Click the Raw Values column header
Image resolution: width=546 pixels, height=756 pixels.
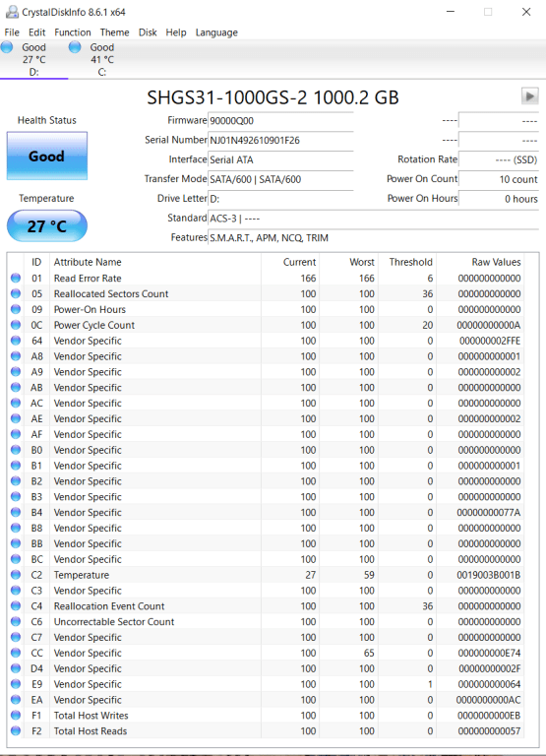(x=480, y=262)
